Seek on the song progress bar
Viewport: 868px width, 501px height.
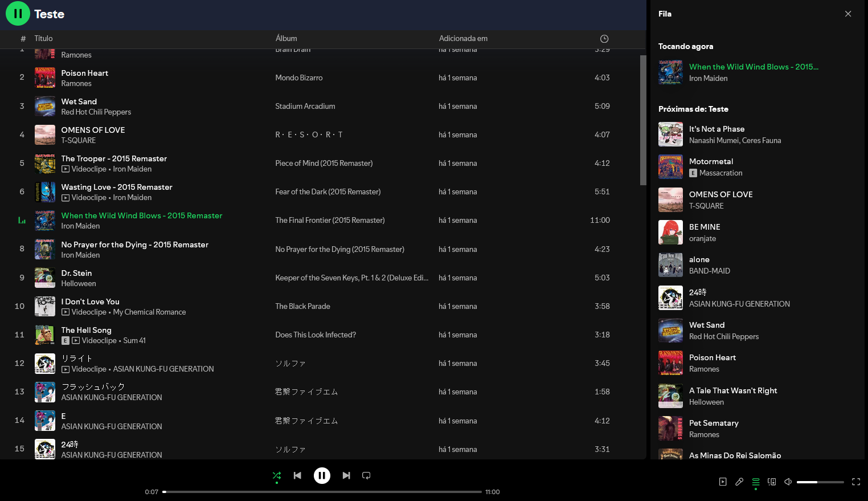coord(322,492)
